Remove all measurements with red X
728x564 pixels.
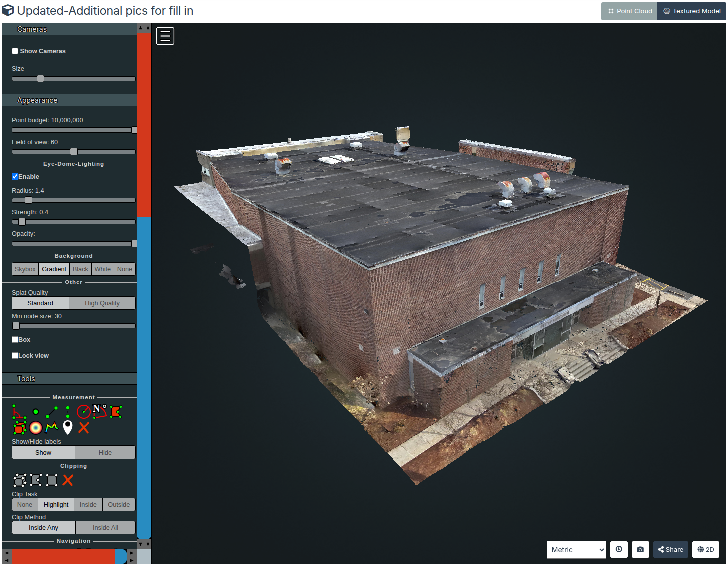point(84,428)
